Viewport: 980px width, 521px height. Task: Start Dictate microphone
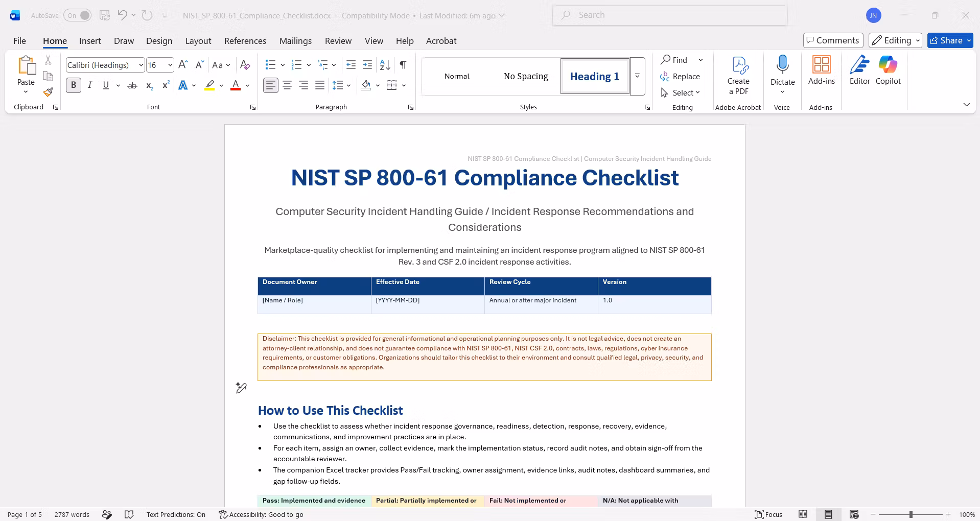click(782, 70)
